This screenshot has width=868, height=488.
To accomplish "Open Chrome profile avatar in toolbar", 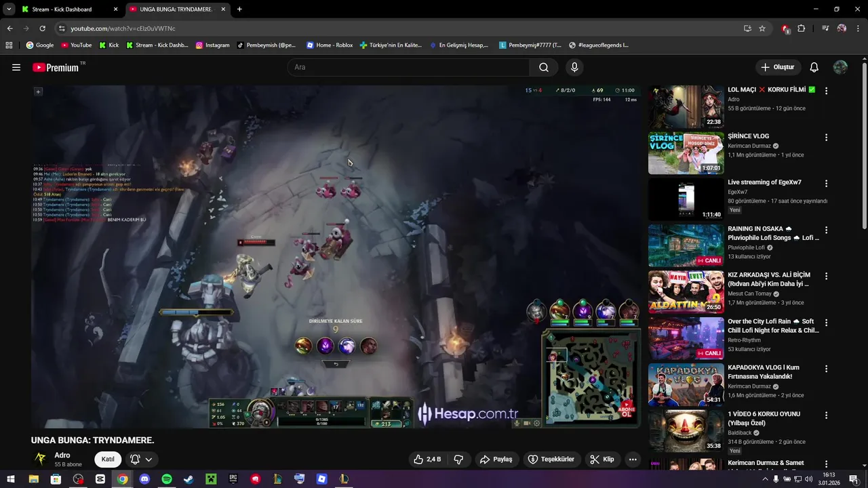I will [842, 28].
